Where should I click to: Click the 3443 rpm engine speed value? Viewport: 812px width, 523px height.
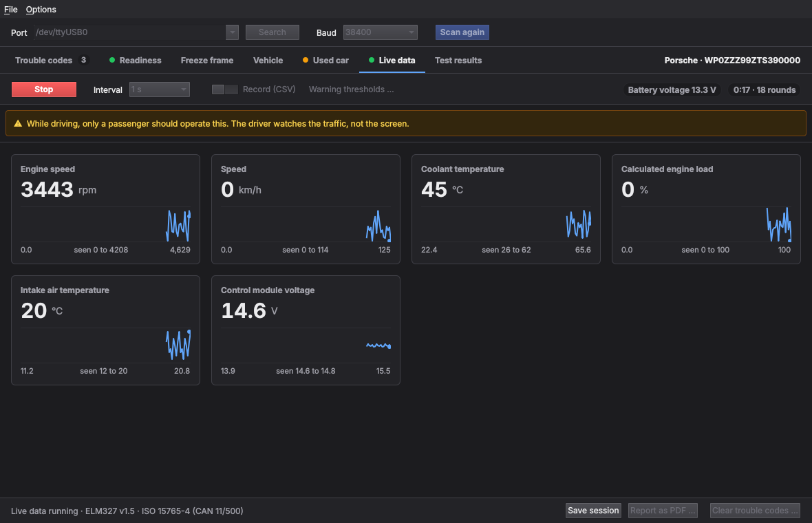pyautogui.click(x=58, y=189)
